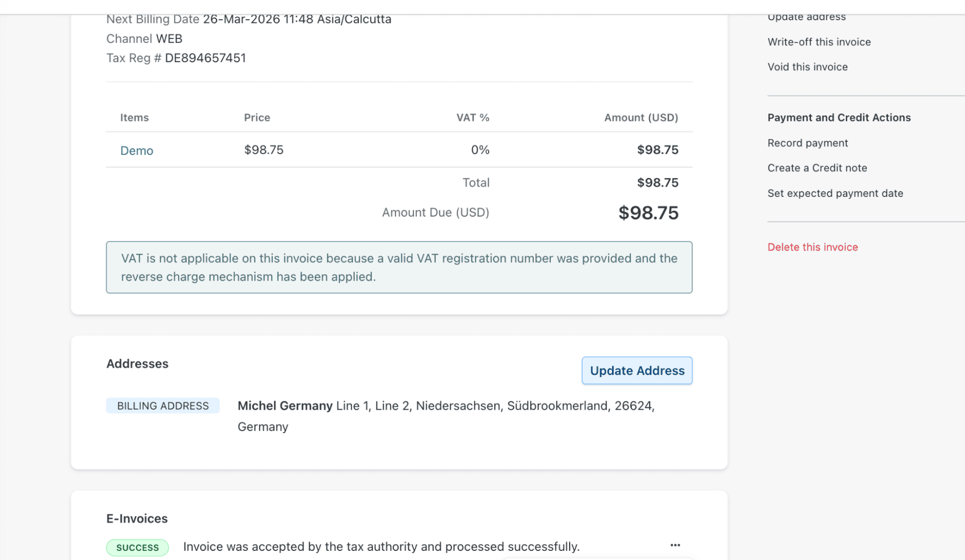Click the Items column header
Image resolution: width=965 pixels, height=560 pixels.
(x=134, y=118)
